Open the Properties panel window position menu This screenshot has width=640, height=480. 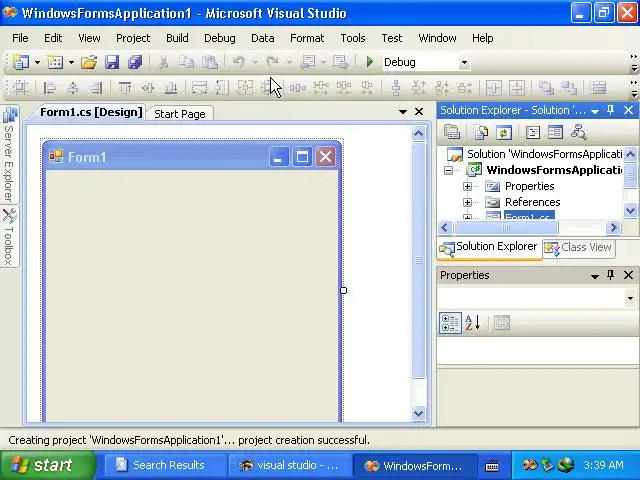point(595,276)
